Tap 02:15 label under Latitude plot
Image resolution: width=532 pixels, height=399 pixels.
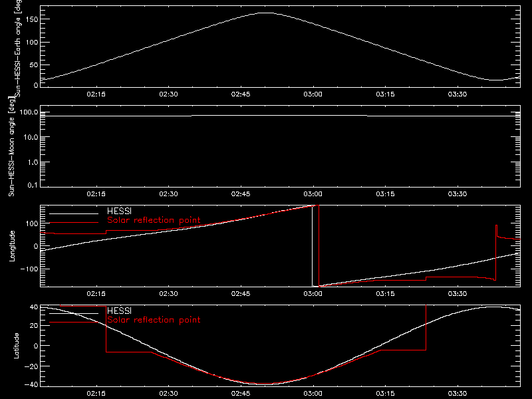(96, 393)
